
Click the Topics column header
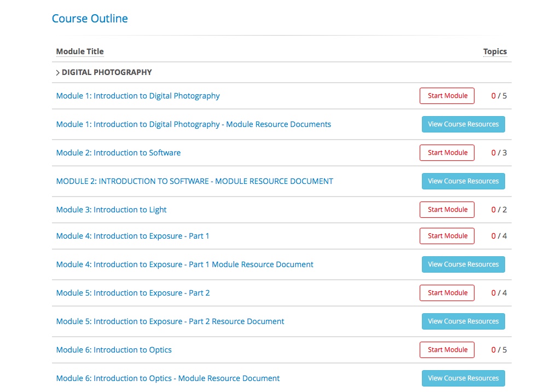495,51
